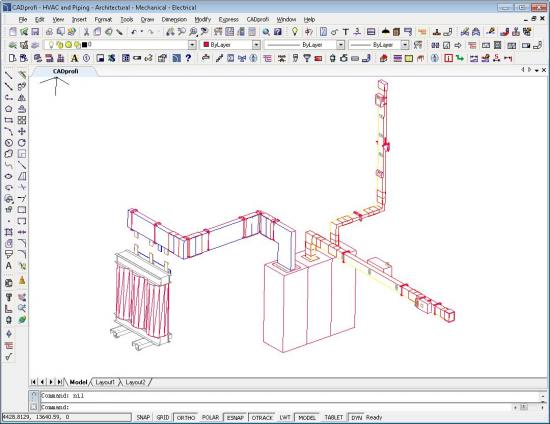Image resolution: width=550 pixels, height=424 pixels.
Task: Open the Help question mark icon
Action: coord(188,58)
